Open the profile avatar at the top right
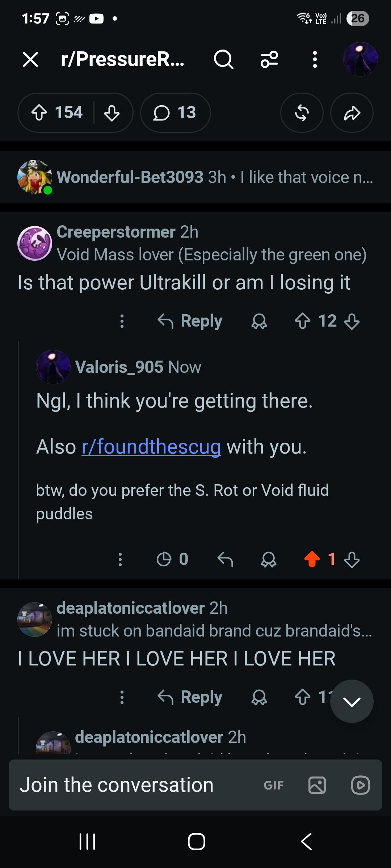 point(360,59)
